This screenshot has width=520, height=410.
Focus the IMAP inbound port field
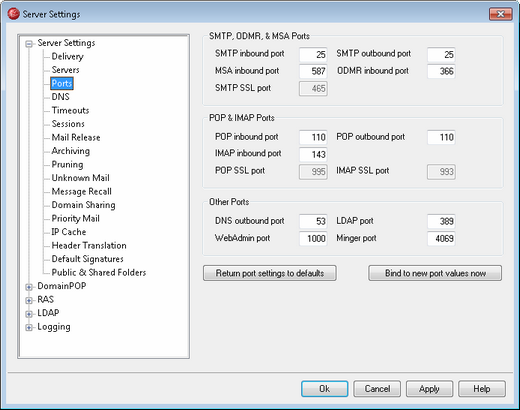click(313, 154)
